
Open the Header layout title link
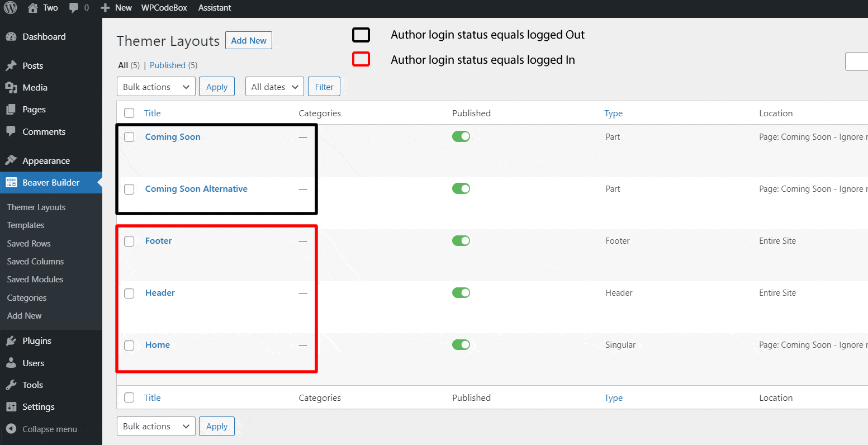pos(160,293)
